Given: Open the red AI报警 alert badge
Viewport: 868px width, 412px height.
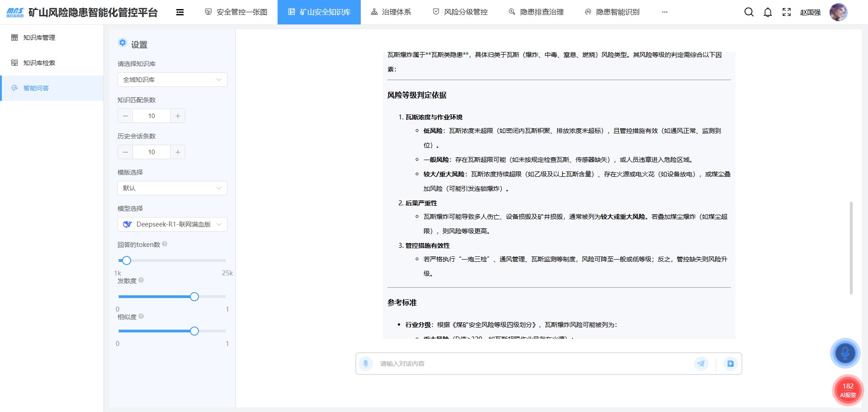Looking at the screenshot, I should 848,390.
